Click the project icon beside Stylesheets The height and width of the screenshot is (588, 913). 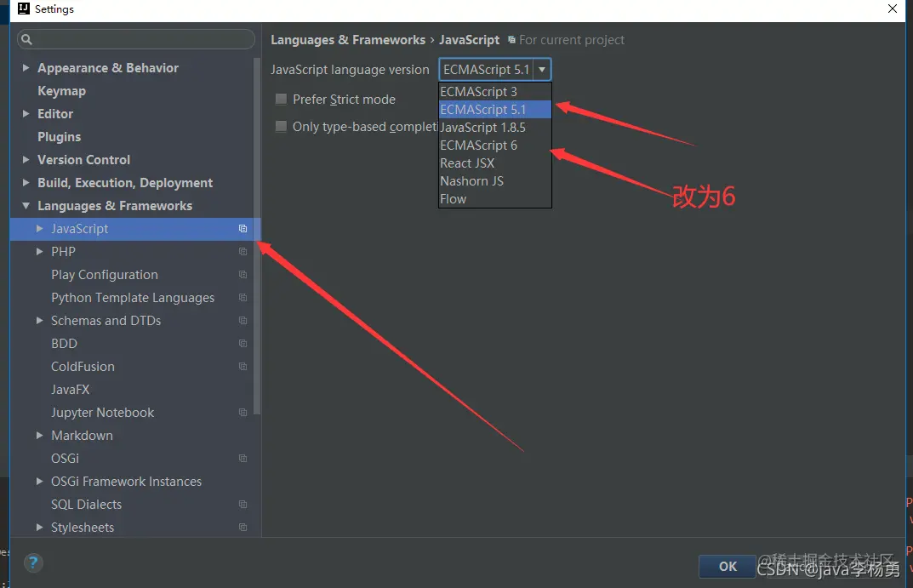243,528
